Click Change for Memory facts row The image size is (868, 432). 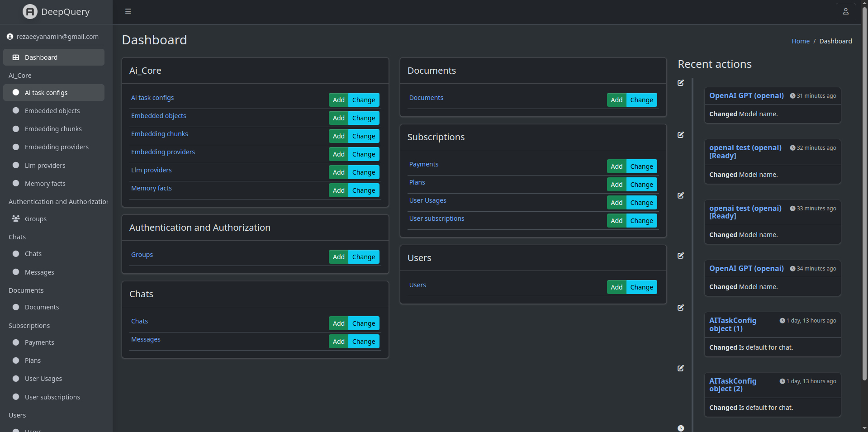[x=364, y=190]
